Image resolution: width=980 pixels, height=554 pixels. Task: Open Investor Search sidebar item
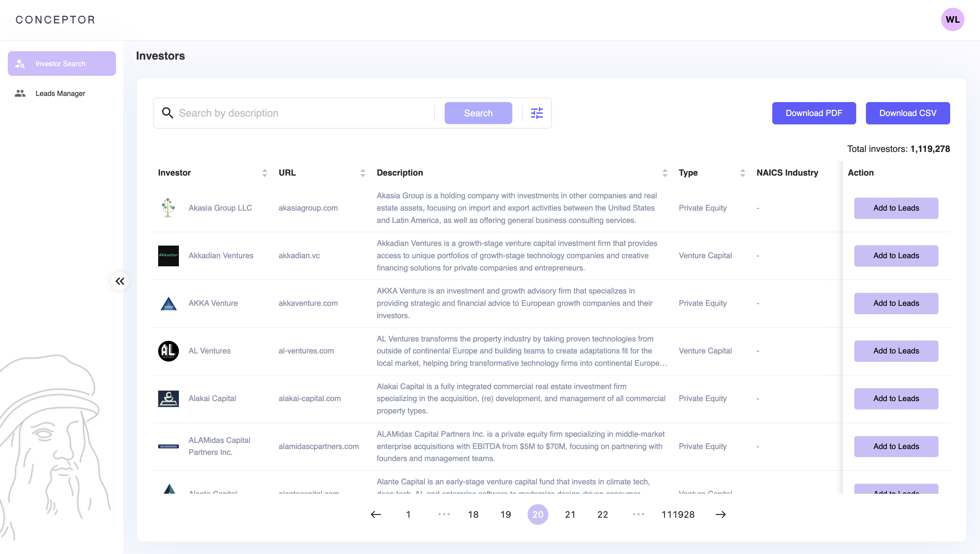click(62, 63)
